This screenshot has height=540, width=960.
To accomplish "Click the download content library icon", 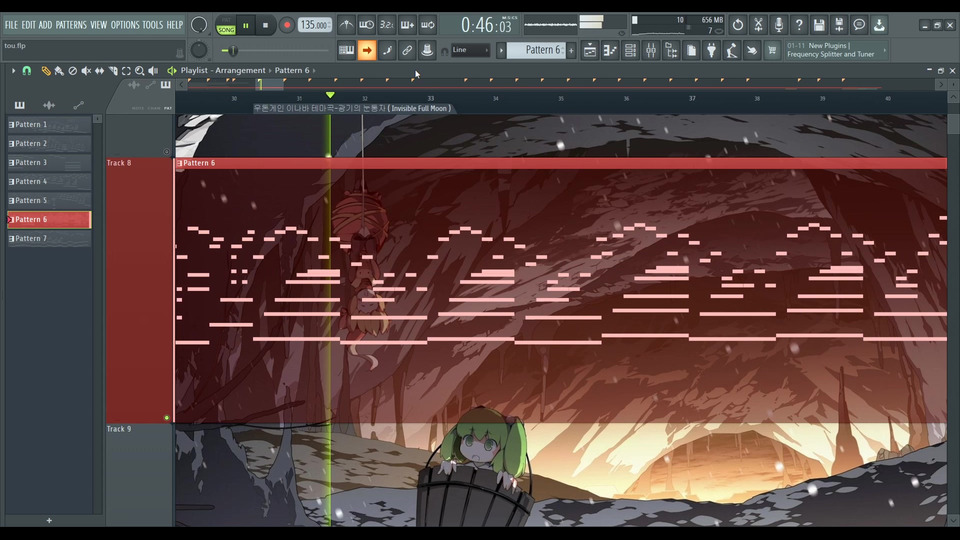I will 879,25.
